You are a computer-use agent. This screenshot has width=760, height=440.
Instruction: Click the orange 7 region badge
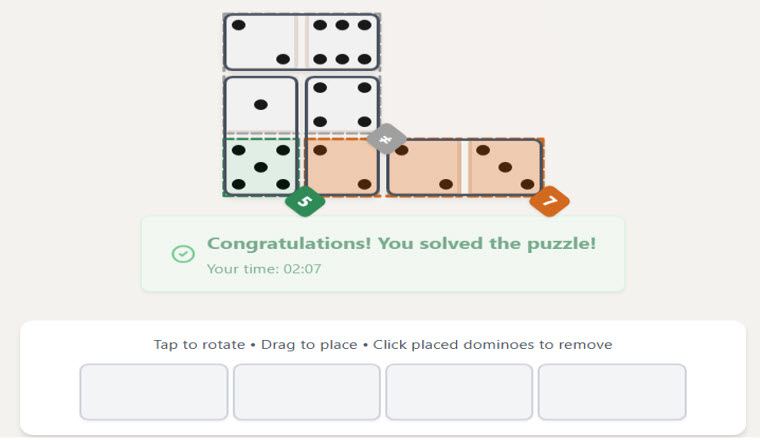coord(549,202)
